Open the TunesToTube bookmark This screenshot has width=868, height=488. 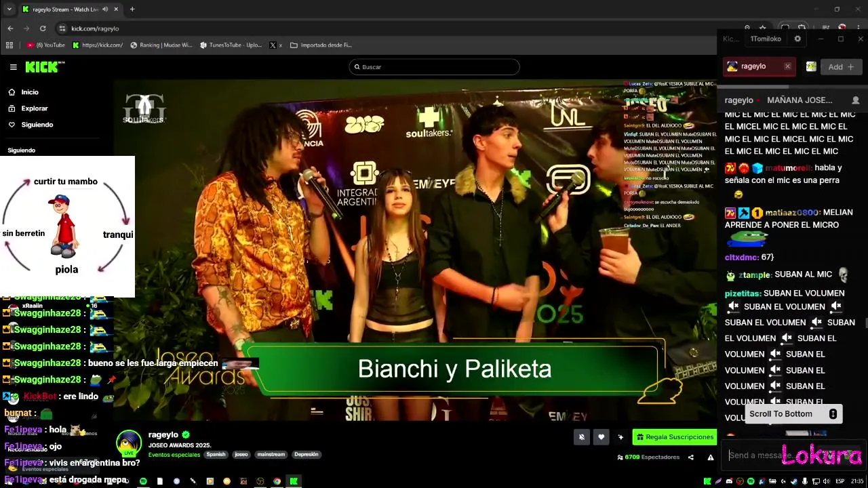click(231, 45)
